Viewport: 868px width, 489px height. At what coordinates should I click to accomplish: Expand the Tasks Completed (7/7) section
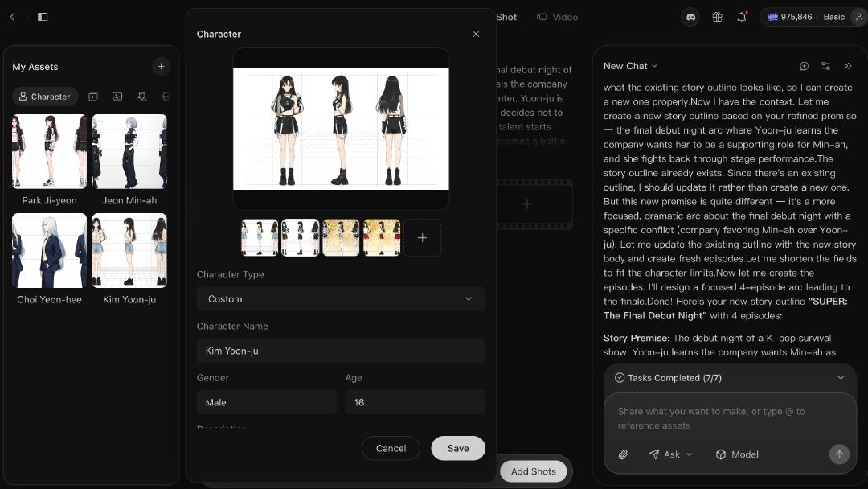click(730, 378)
